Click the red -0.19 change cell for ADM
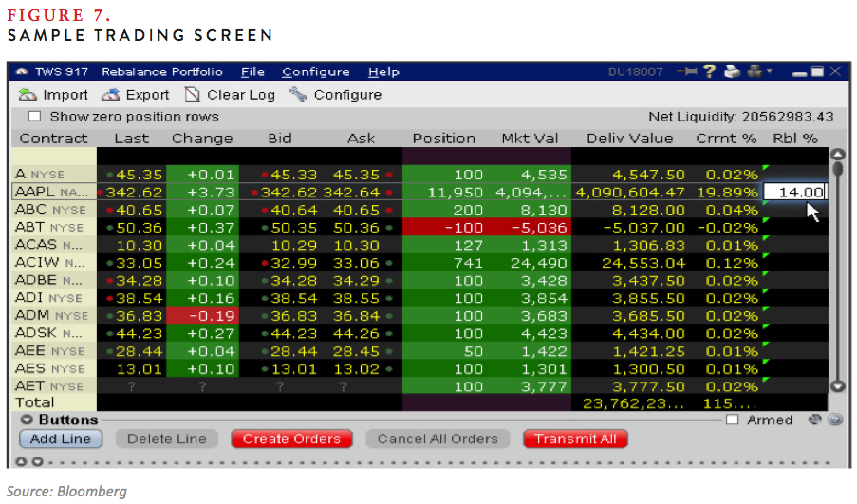The width and height of the screenshot is (857, 504). pos(202,316)
